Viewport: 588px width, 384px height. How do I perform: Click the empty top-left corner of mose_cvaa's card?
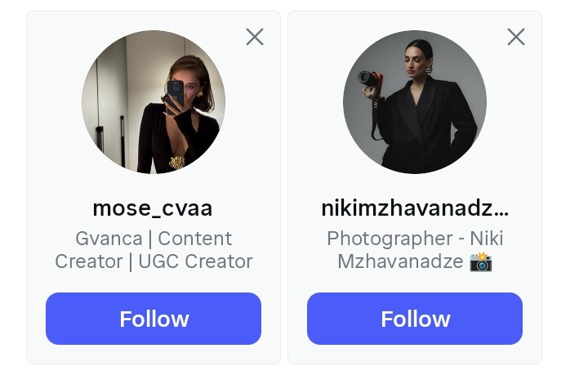41,26
